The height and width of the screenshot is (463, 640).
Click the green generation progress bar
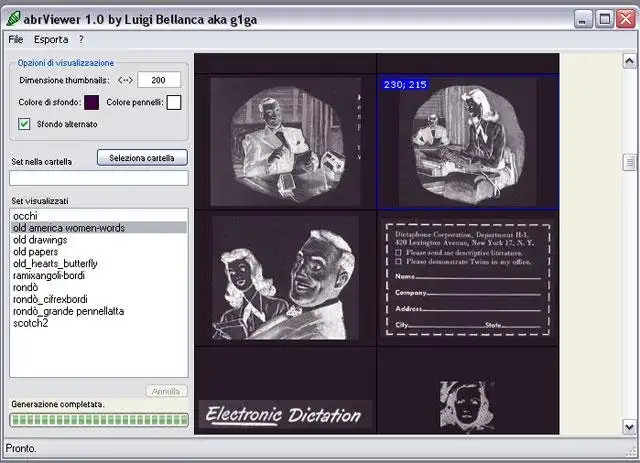(99, 420)
